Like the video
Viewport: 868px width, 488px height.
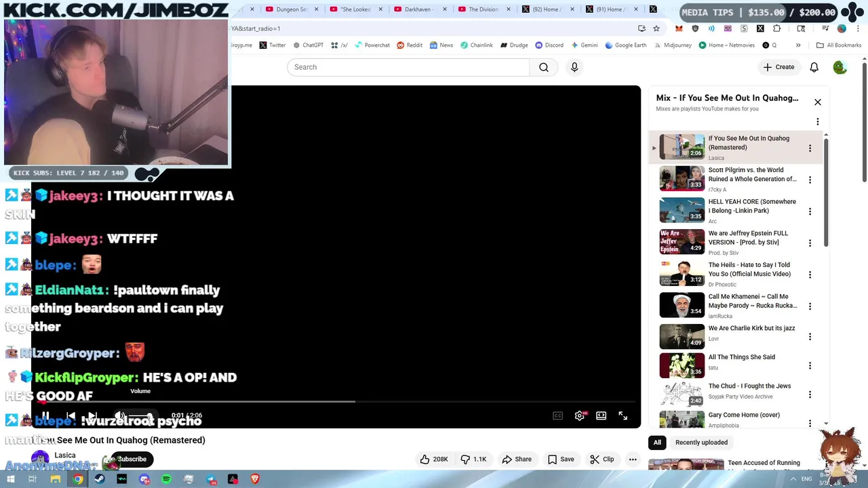[434, 459]
